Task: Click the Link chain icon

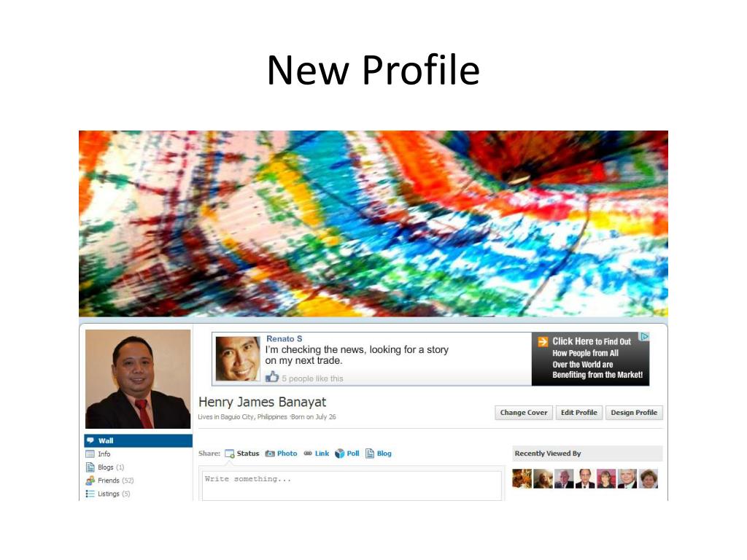Action: (x=308, y=454)
